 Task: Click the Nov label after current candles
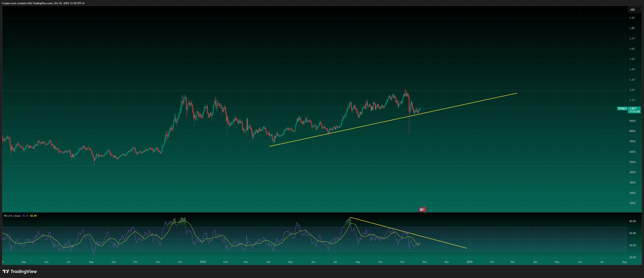click(425, 262)
